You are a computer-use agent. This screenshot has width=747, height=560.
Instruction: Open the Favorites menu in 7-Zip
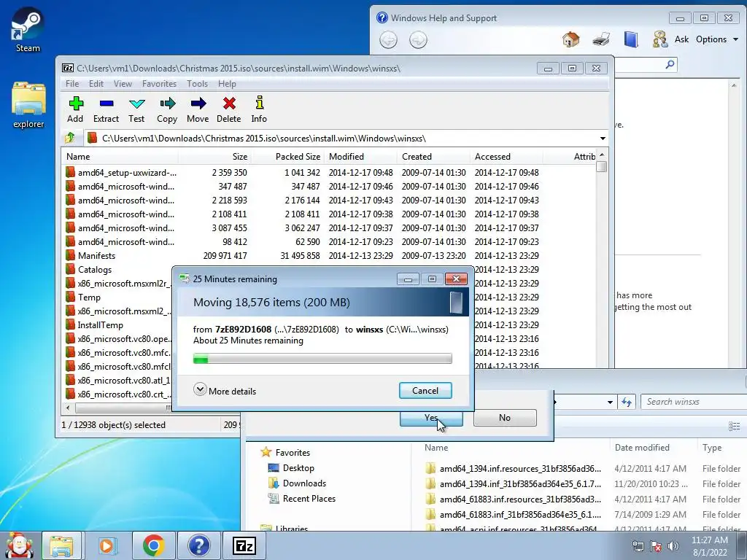(159, 84)
